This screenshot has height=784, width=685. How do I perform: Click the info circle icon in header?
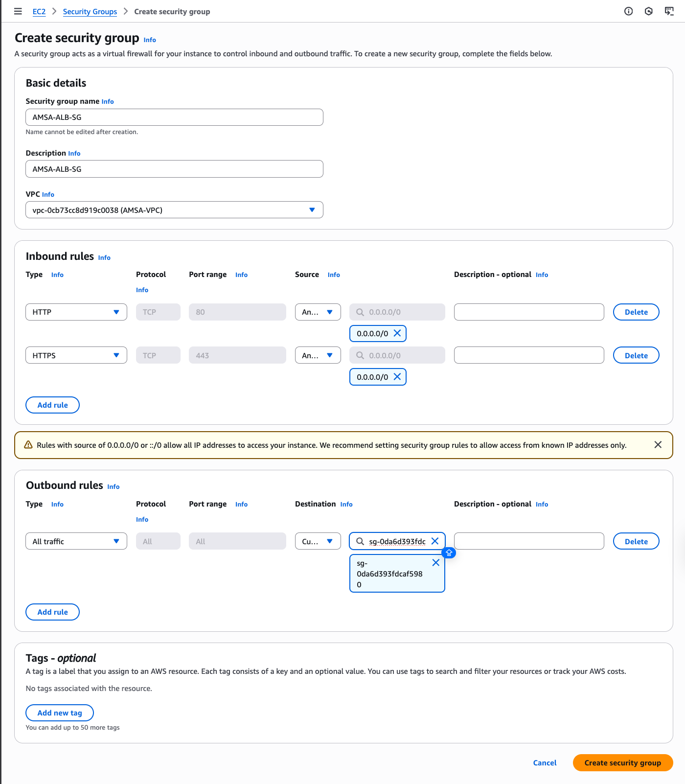point(628,11)
